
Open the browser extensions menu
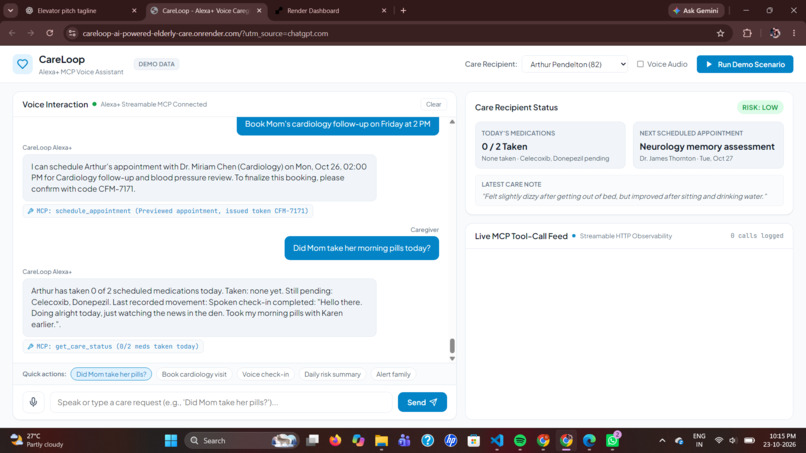pyautogui.click(x=747, y=33)
